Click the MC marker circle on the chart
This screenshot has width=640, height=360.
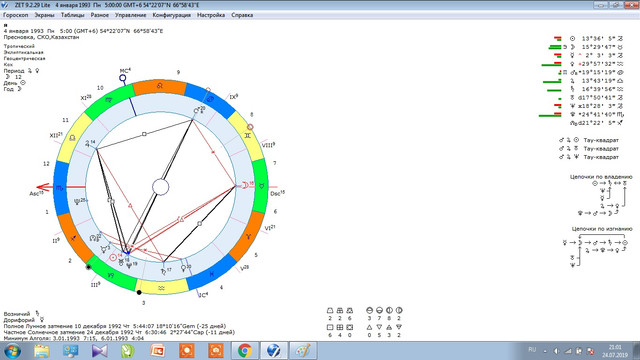tap(122, 78)
